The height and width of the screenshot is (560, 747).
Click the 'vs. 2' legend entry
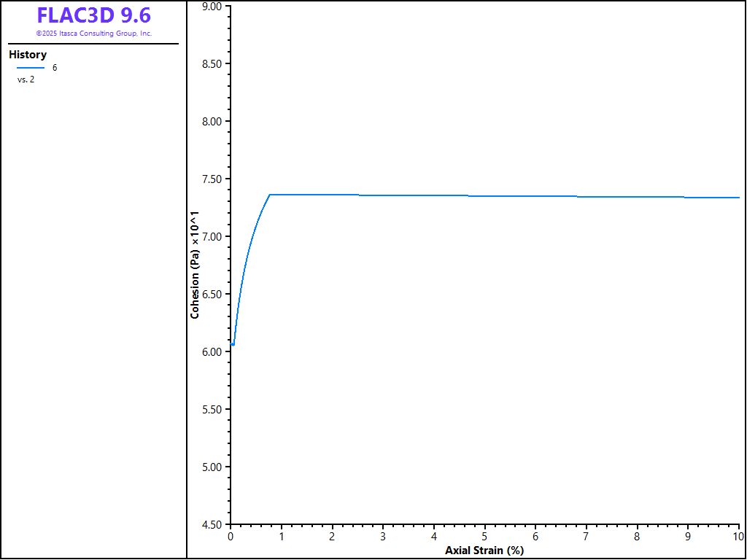(26, 79)
